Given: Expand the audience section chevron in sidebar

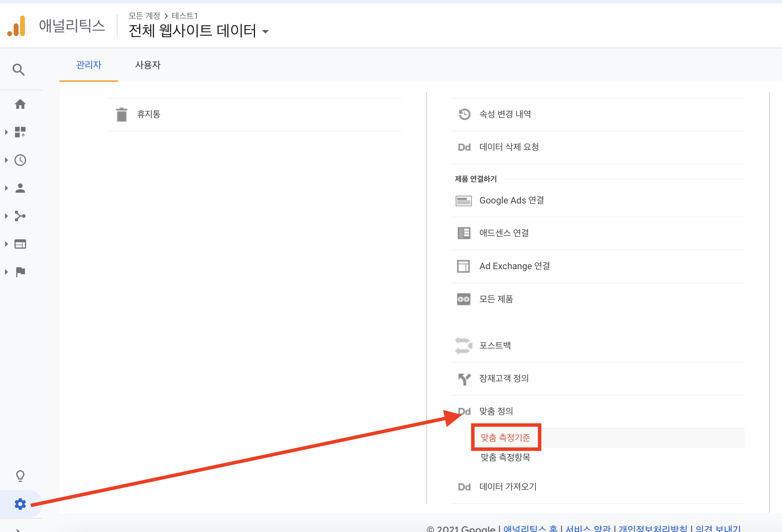Looking at the screenshot, I should [6, 188].
